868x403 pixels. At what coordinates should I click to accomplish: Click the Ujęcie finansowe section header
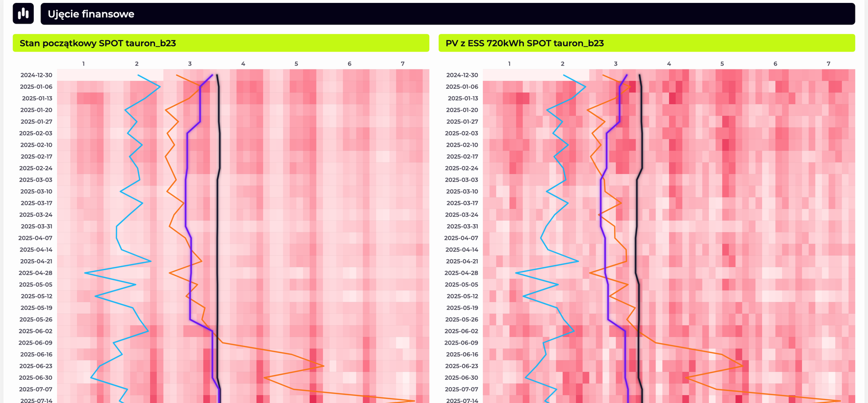pos(448,14)
